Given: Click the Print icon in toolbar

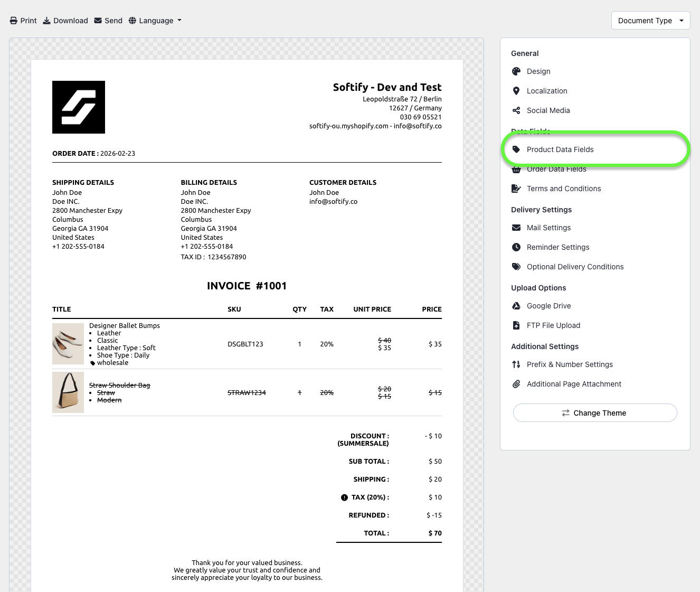Looking at the screenshot, I should tap(14, 21).
